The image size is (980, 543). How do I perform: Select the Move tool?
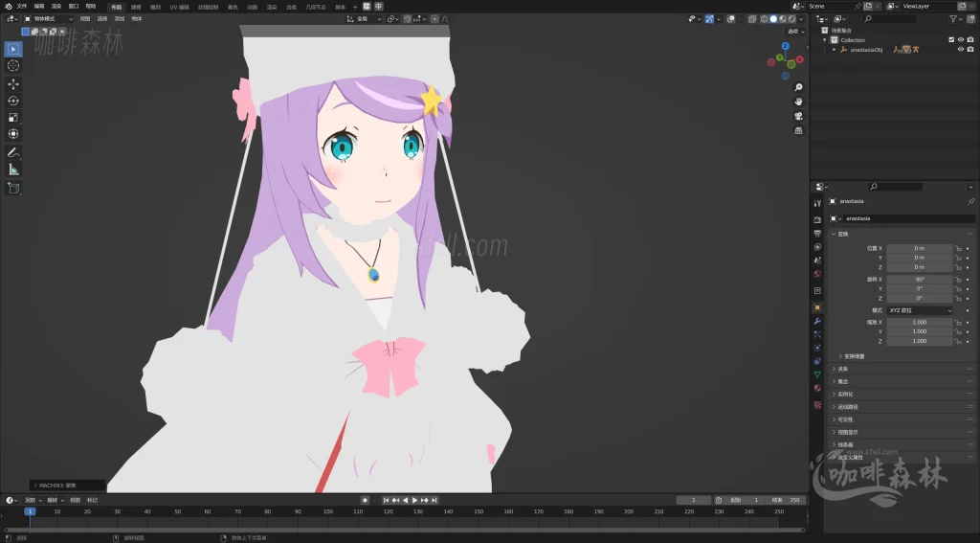(x=13, y=84)
